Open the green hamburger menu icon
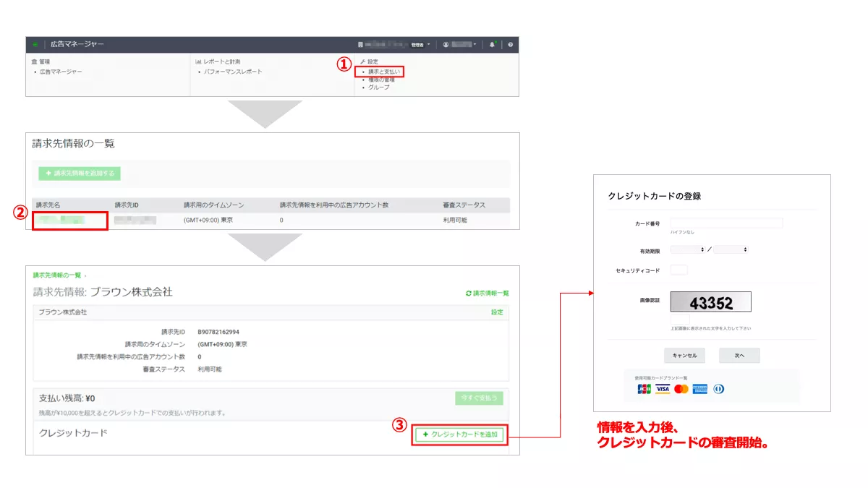 pos(35,45)
